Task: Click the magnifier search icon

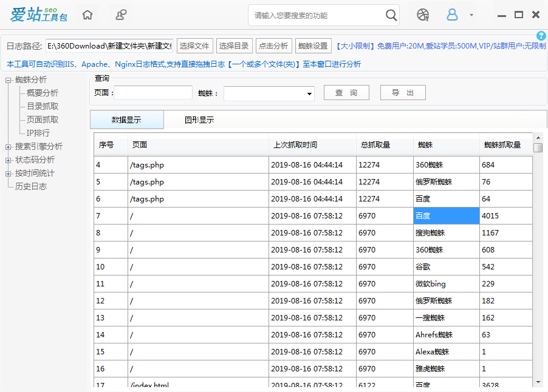Action: (391, 15)
